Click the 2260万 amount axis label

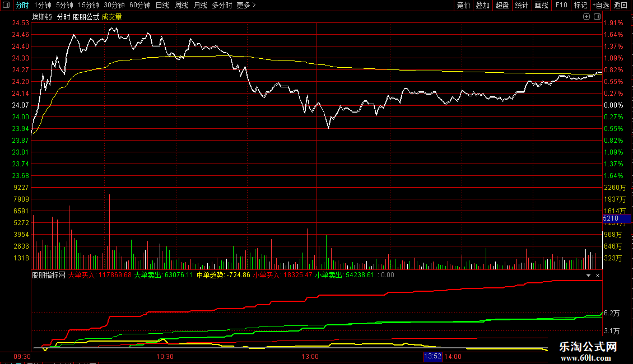[615, 188]
